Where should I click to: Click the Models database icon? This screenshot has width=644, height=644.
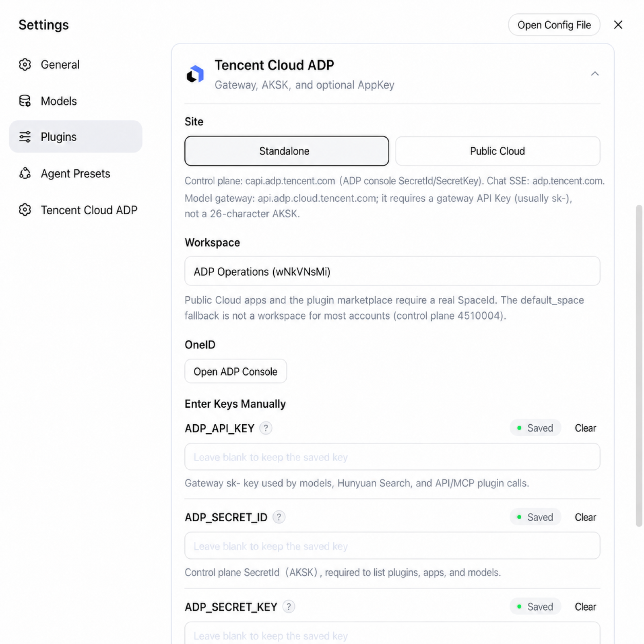pos(25,101)
